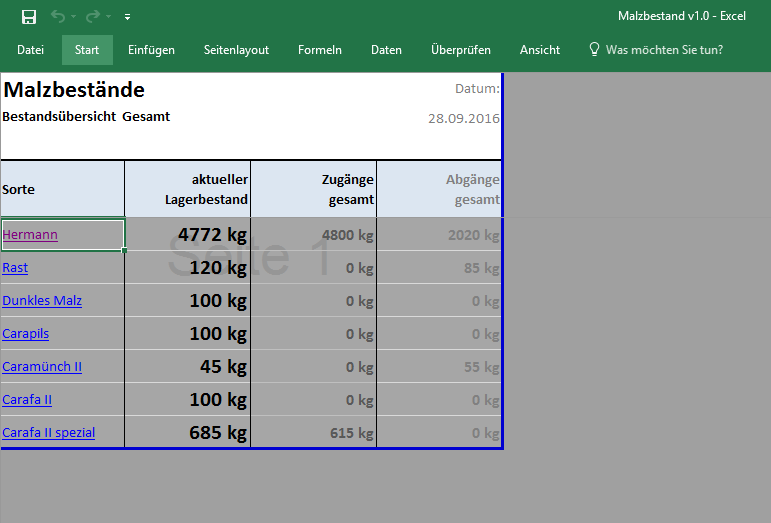Click the Redo arrow icon
The height and width of the screenshot is (523, 771).
click(92, 17)
